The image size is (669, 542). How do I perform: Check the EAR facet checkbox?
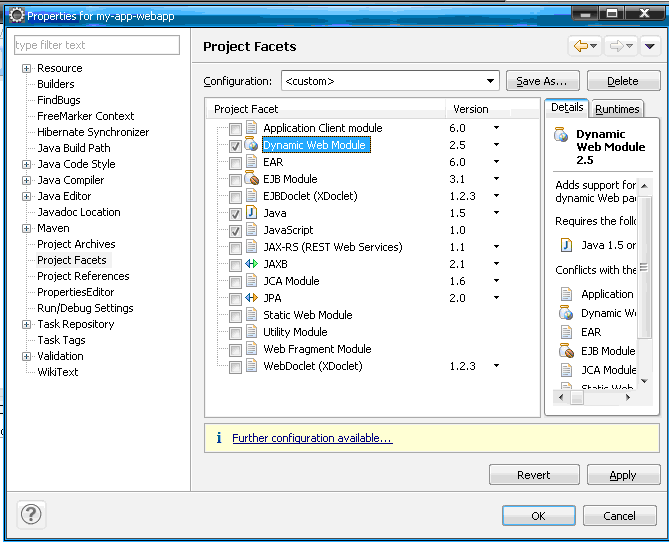(x=235, y=163)
